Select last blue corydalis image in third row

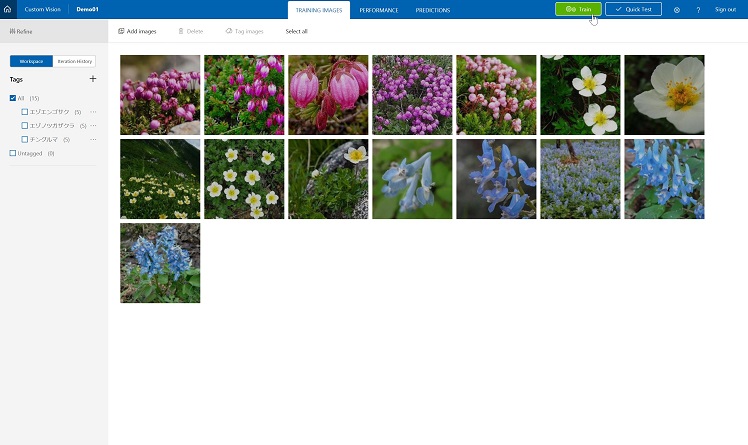pyautogui.click(x=160, y=263)
